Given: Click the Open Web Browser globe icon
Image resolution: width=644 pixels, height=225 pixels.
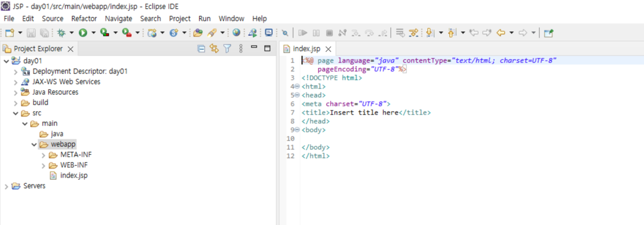Looking at the screenshot, I should [236, 33].
